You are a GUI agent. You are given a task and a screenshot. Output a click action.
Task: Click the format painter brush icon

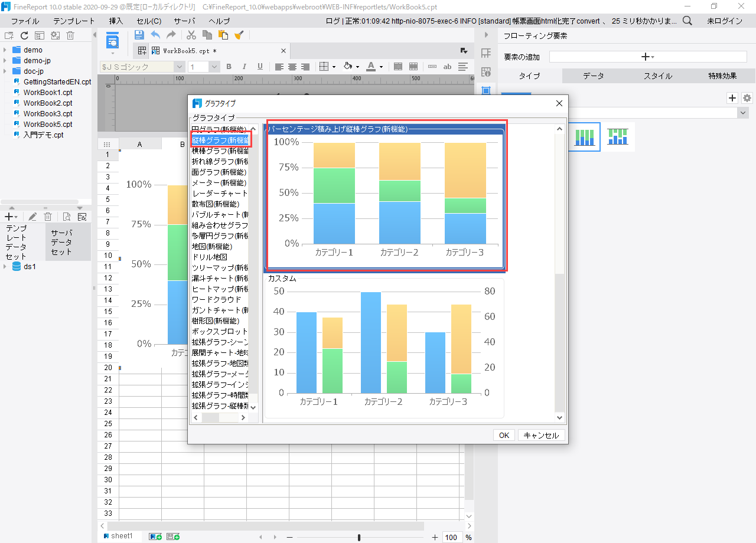point(239,35)
